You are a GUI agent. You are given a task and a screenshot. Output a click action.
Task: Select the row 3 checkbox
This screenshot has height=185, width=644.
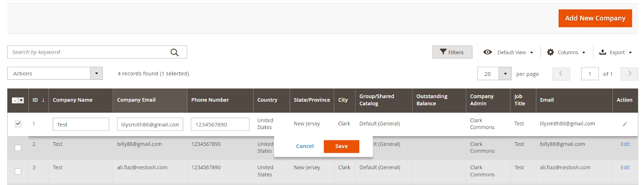tap(18, 171)
